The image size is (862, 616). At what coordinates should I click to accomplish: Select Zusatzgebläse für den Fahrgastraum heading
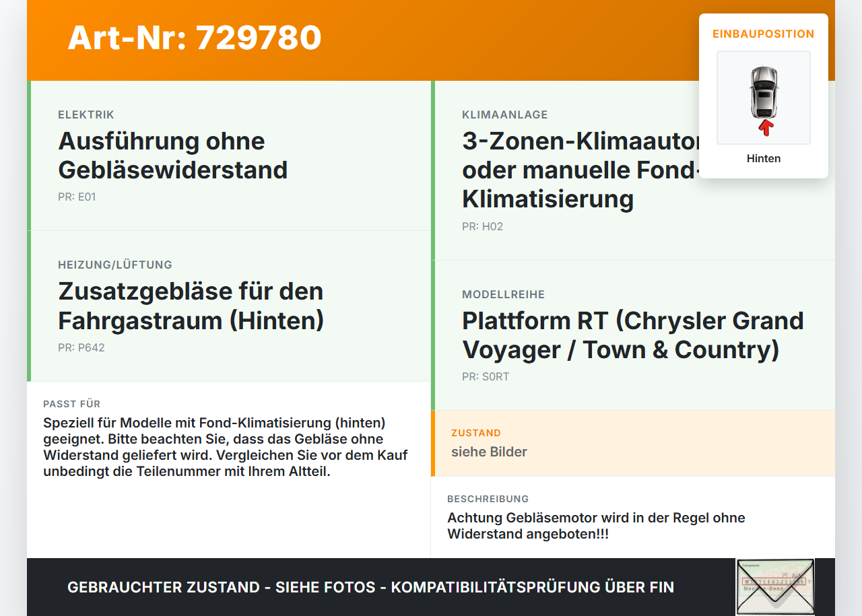(191, 306)
